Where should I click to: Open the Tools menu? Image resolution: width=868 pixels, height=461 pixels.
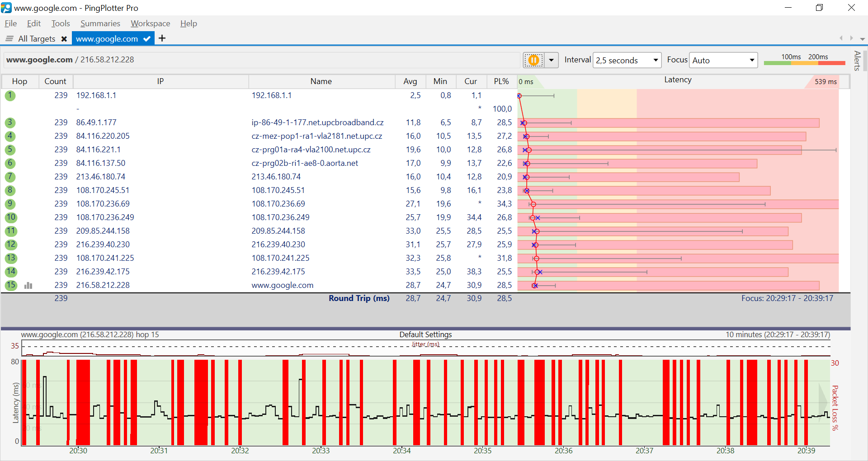61,24
